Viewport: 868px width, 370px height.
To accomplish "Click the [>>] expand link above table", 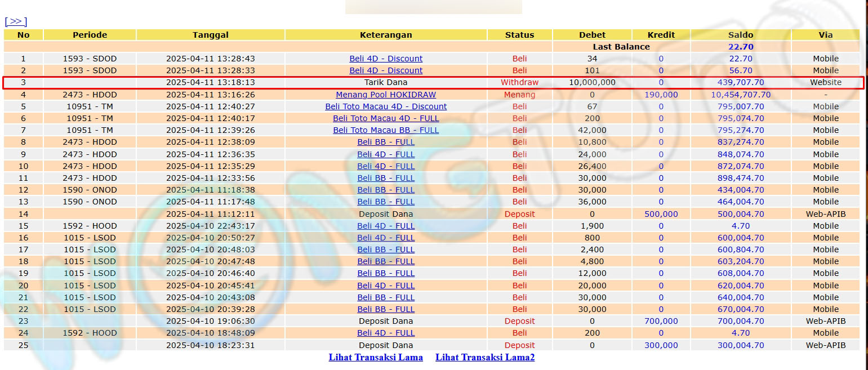I will 16,21.
